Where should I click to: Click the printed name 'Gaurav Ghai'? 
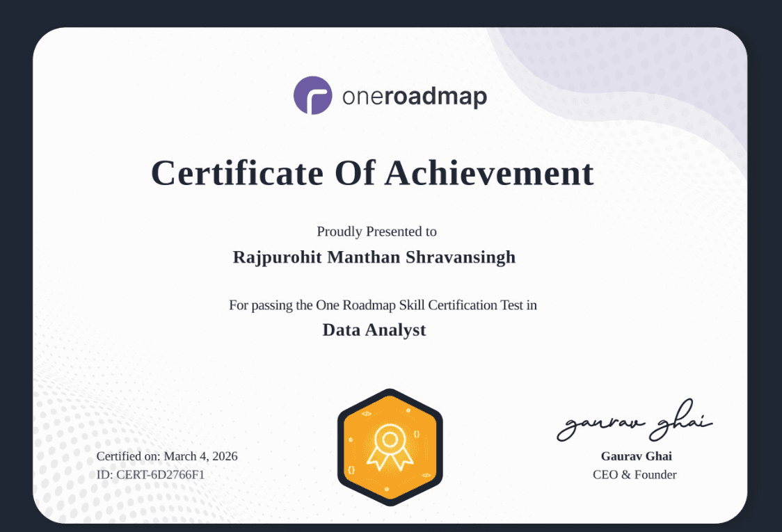[637, 456]
